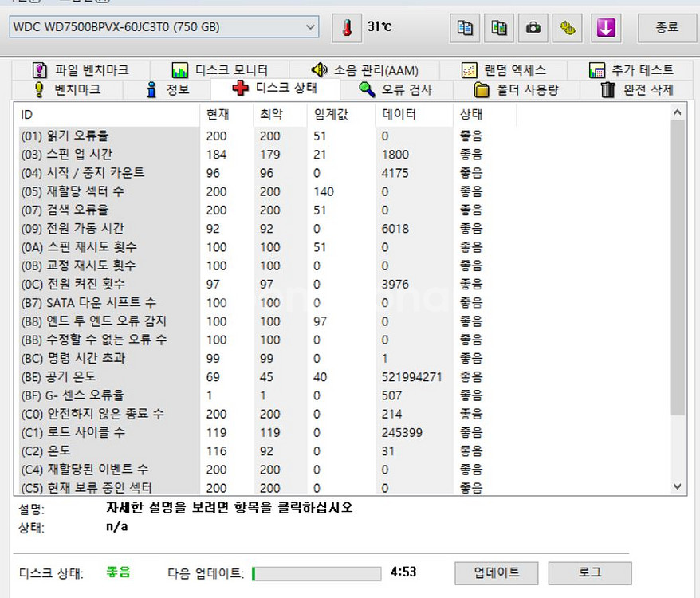Viewport: 700px width, 598px height.
Task: Switch to the 파일 벤치마크 tab
Action: (x=81, y=70)
